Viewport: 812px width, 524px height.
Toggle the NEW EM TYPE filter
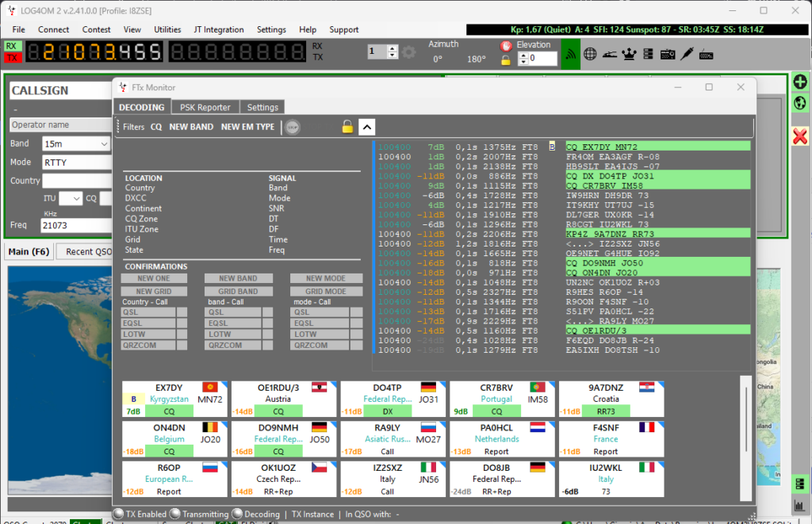[247, 127]
